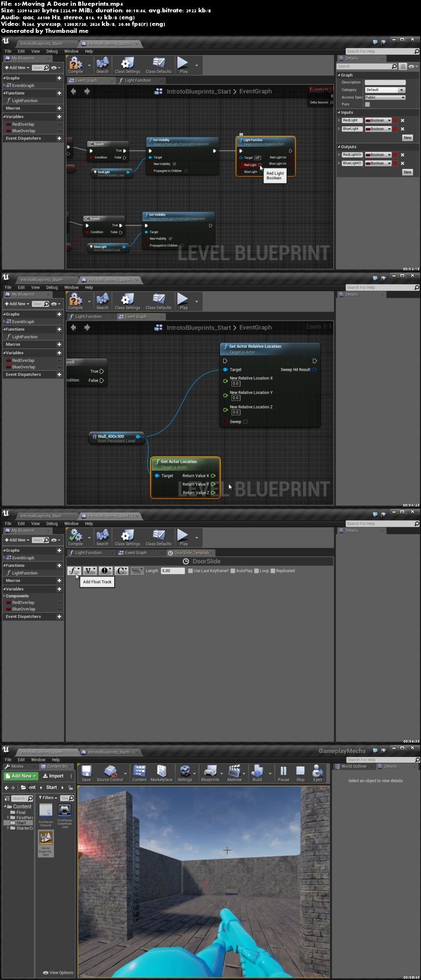Toggle Red Light checkbox on Light Function node

coord(260,165)
